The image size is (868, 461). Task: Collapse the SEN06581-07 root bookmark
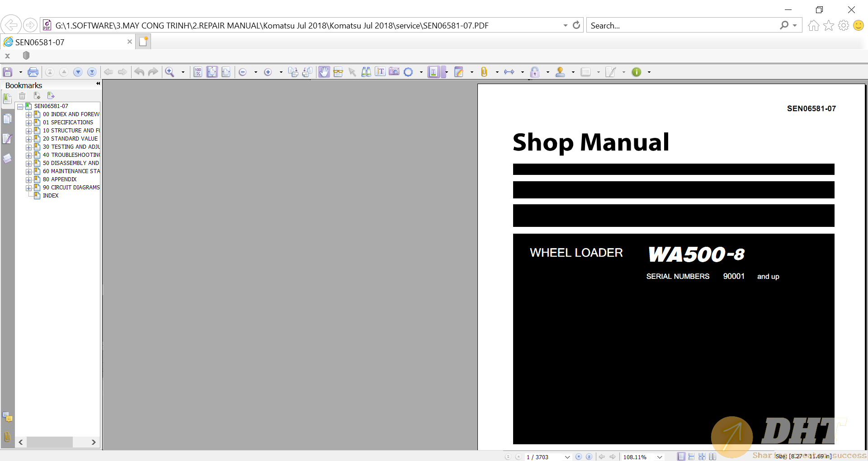point(20,107)
